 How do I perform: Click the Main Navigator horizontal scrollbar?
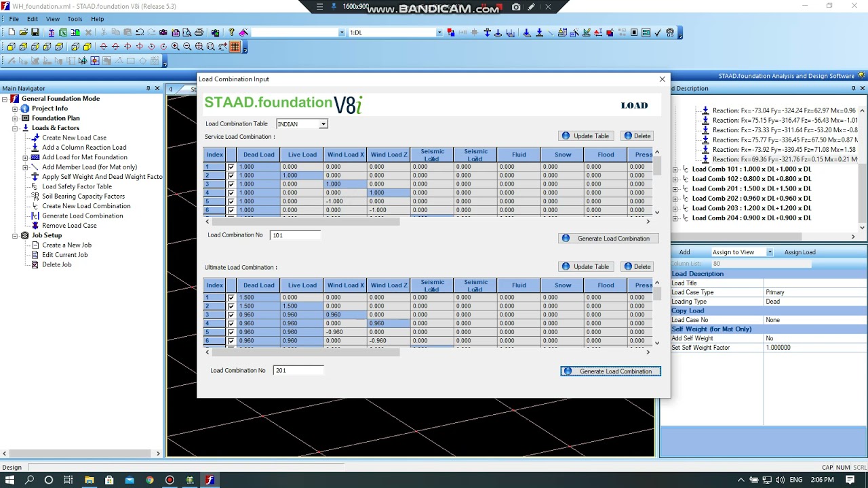[81, 453]
